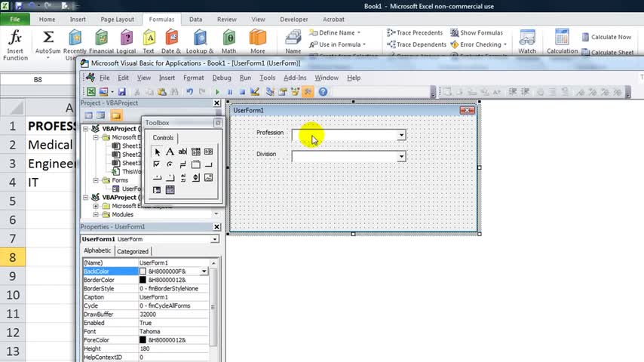Click the Undo icon in VBA toolbar

[189, 91]
